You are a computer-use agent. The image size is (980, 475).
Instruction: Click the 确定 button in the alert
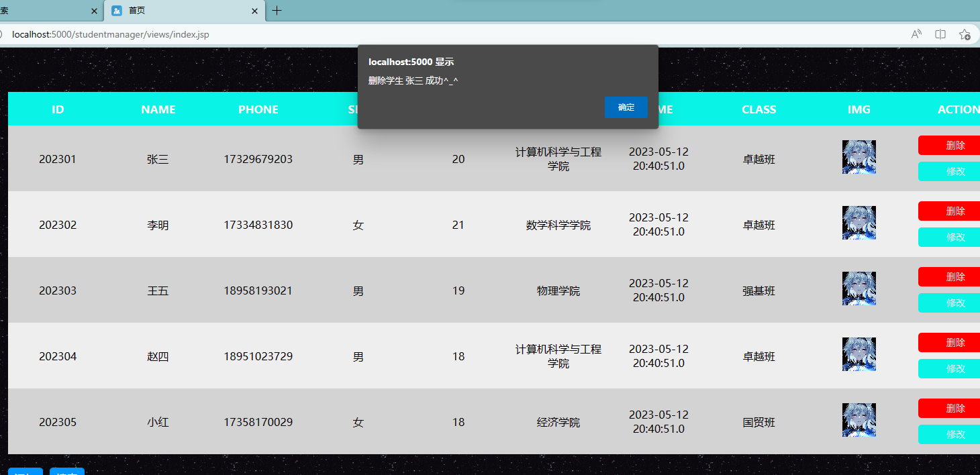click(x=626, y=107)
